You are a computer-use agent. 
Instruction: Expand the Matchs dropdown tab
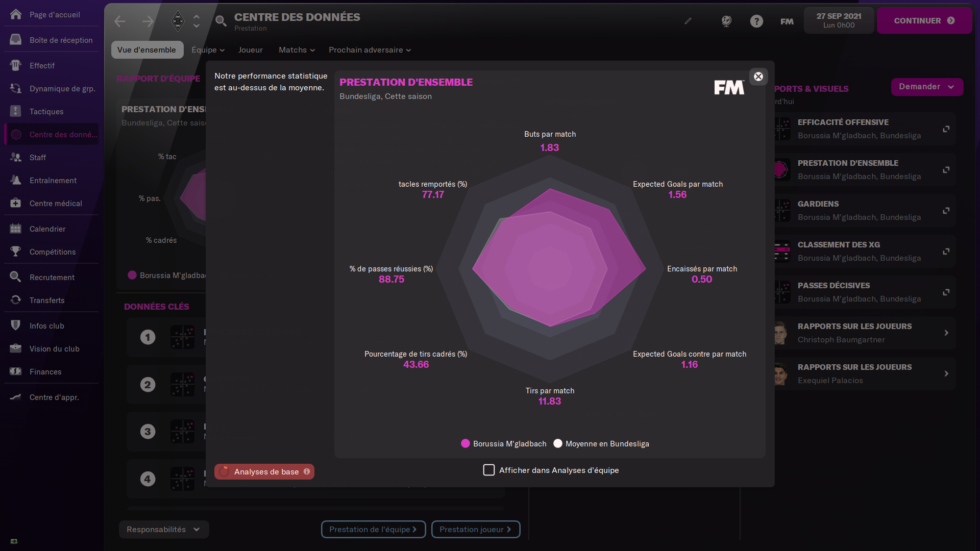coord(297,50)
